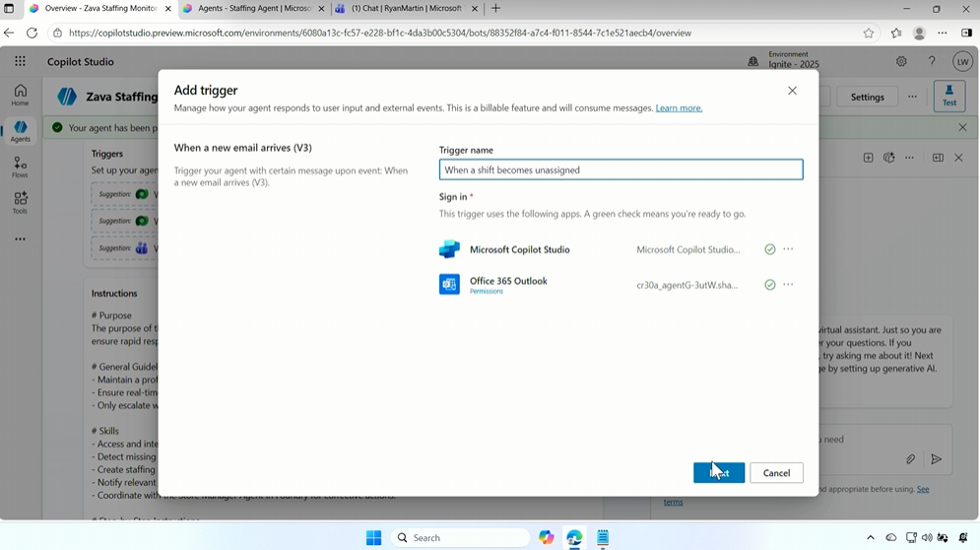Open more options next to Settings
The height and width of the screenshot is (550, 980).
tap(912, 97)
